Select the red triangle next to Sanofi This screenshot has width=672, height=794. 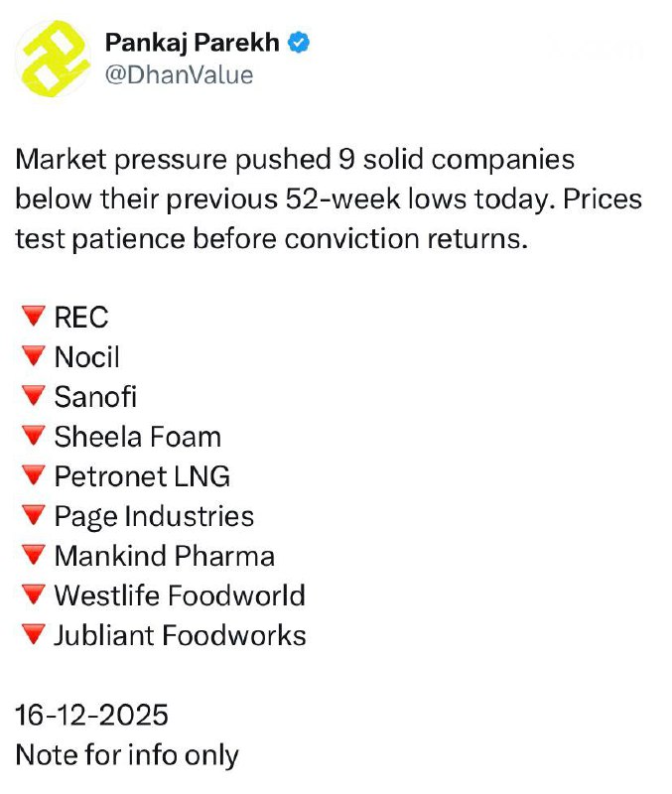(33, 397)
